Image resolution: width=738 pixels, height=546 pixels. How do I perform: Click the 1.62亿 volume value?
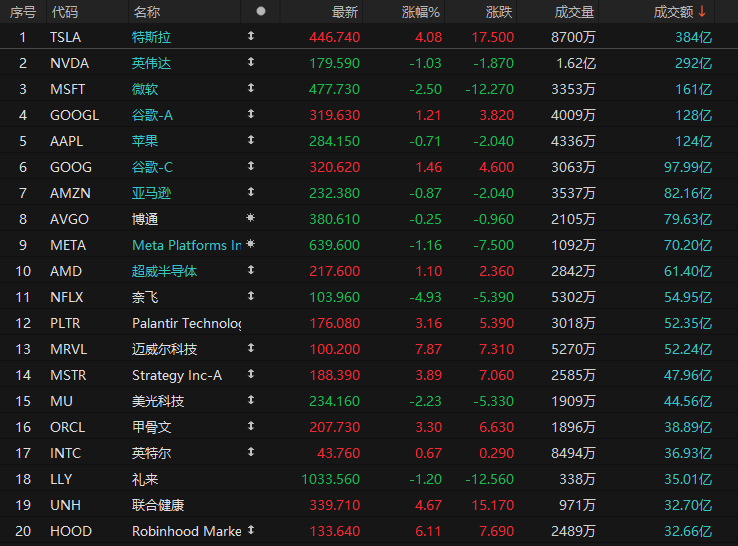tap(576, 63)
